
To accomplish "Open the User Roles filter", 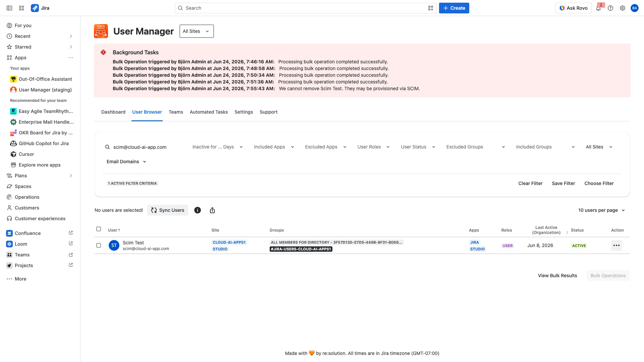I will (373, 147).
